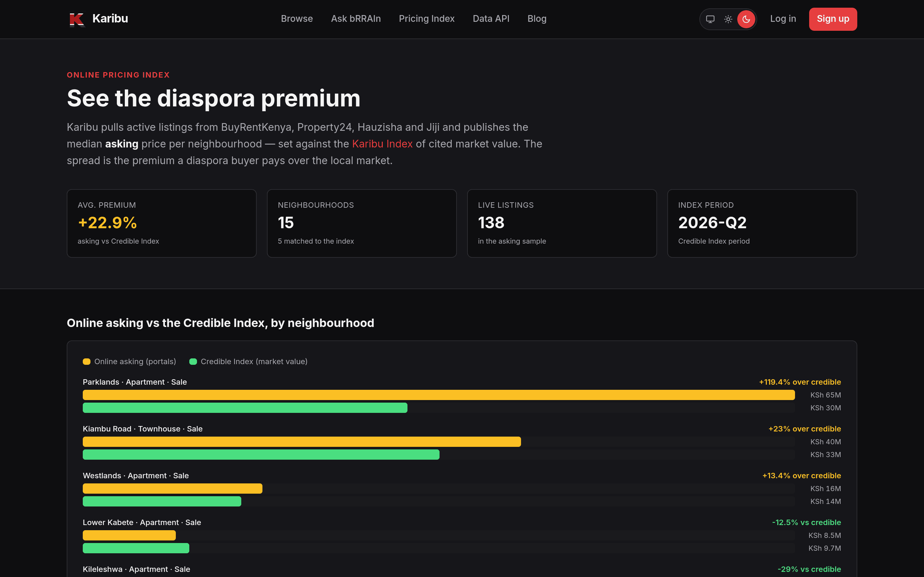This screenshot has width=924, height=577.
Task: Click the red Sign up button
Action: click(x=833, y=19)
